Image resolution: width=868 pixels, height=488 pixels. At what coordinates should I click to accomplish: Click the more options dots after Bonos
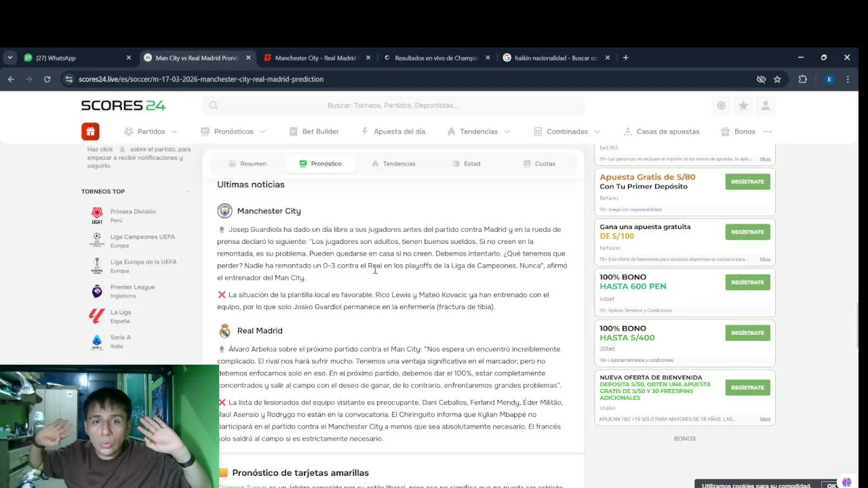(x=768, y=131)
